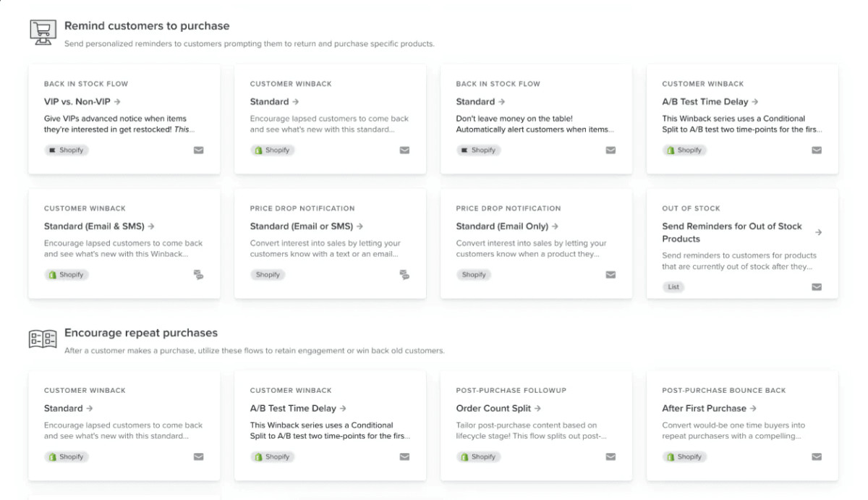Click the envelope icon on Order Count Split card
868x500 pixels.
[x=610, y=457]
